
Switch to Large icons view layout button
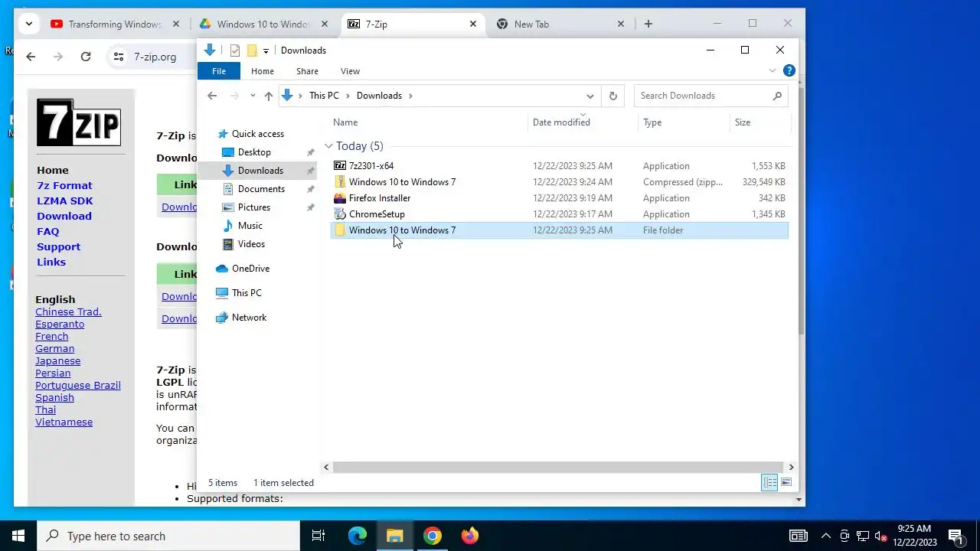(x=786, y=482)
